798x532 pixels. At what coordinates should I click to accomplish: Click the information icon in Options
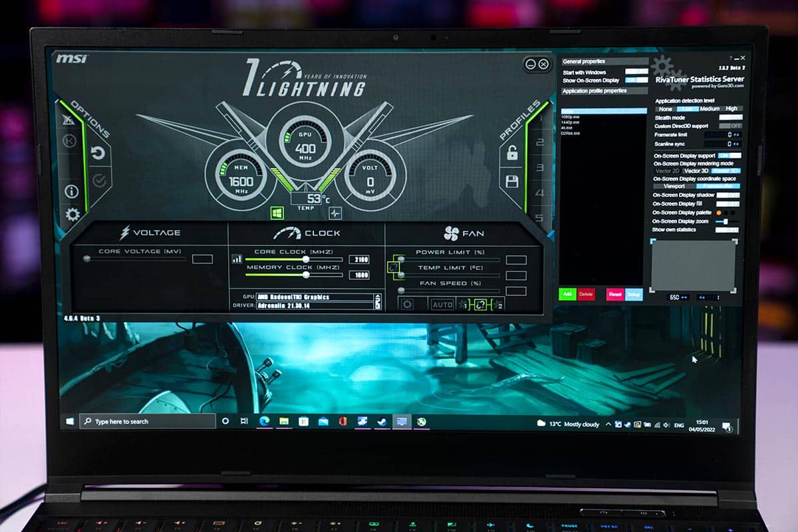71,192
